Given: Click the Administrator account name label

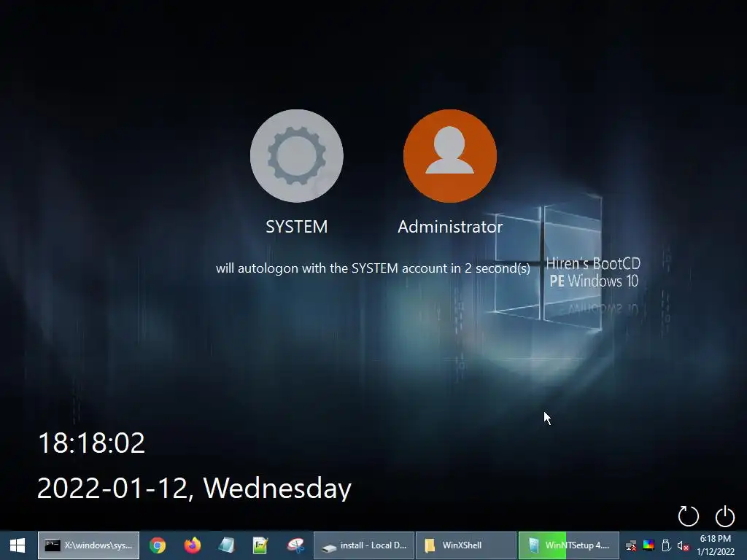Looking at the screenshot, I should pos(449,227).
